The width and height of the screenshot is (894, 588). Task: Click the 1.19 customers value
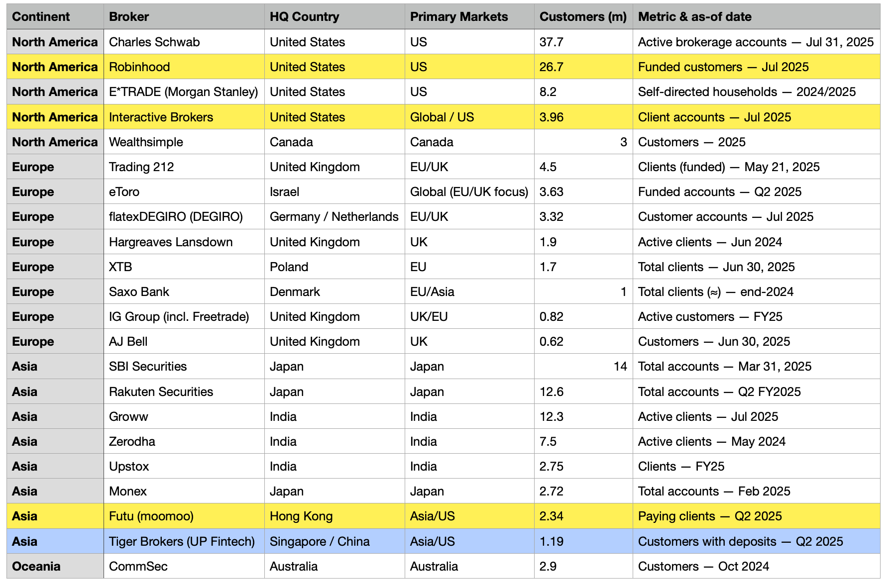click(x=583, y=541)
